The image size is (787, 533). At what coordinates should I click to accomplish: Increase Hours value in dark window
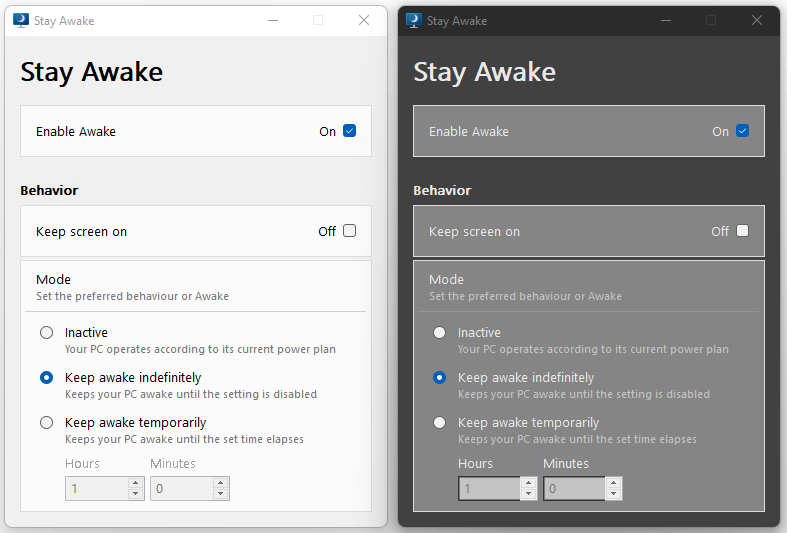[529, 483]
